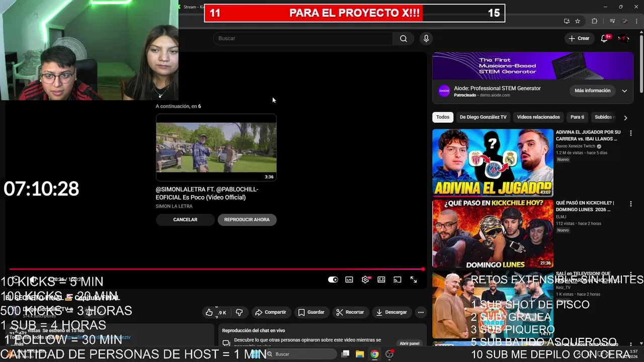Click the upcoming video title Es Poco
The image size is (644, 362).
[x=207, y=193]
